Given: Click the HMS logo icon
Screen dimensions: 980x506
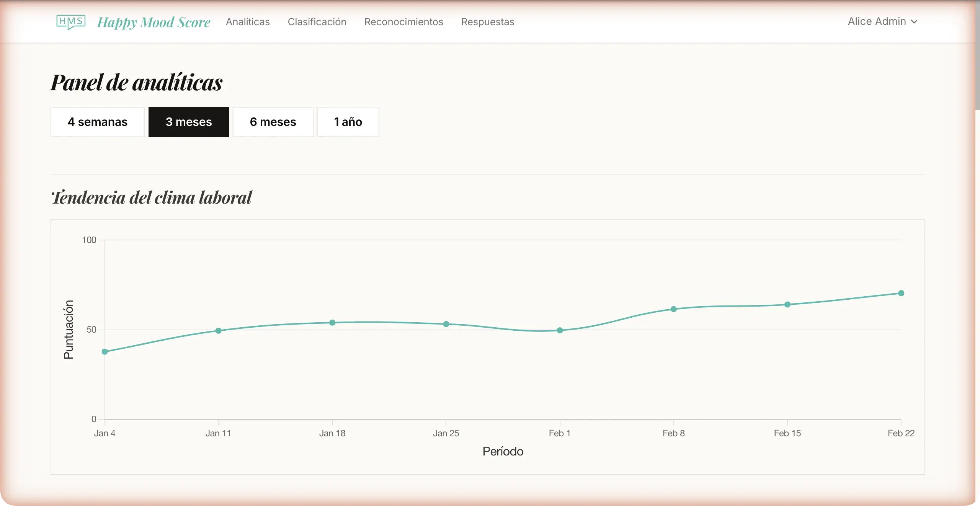Looking at the screenshot, I should pyautogui.click(x=71, y=22).
